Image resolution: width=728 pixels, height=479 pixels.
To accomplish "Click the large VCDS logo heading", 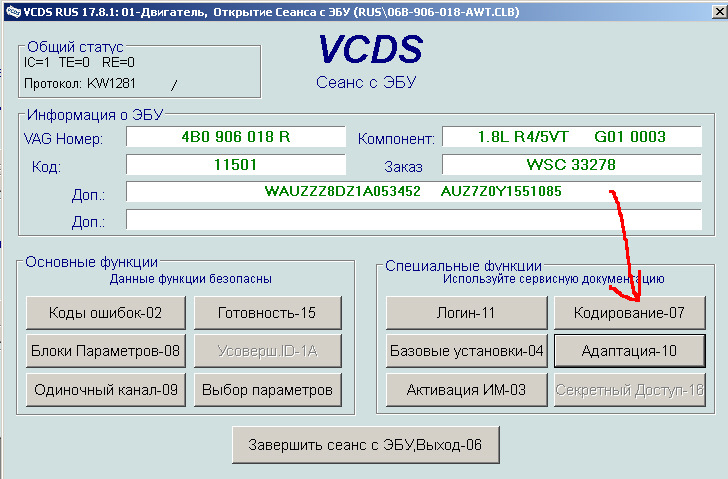I will tap(370, 49).
